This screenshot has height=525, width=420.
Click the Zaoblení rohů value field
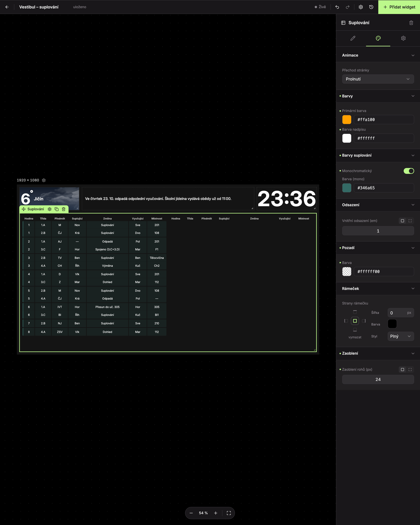coord(378,379)
